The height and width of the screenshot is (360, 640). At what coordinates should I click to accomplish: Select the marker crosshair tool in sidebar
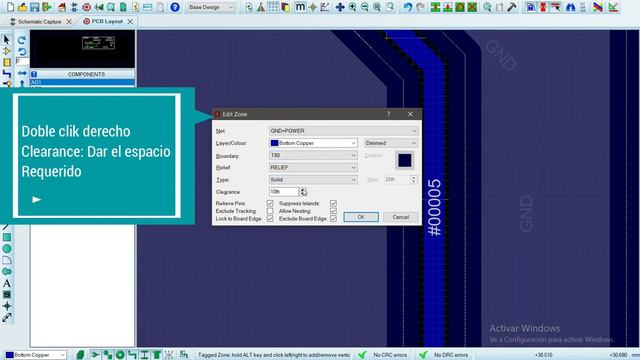[x=7, y=306]
